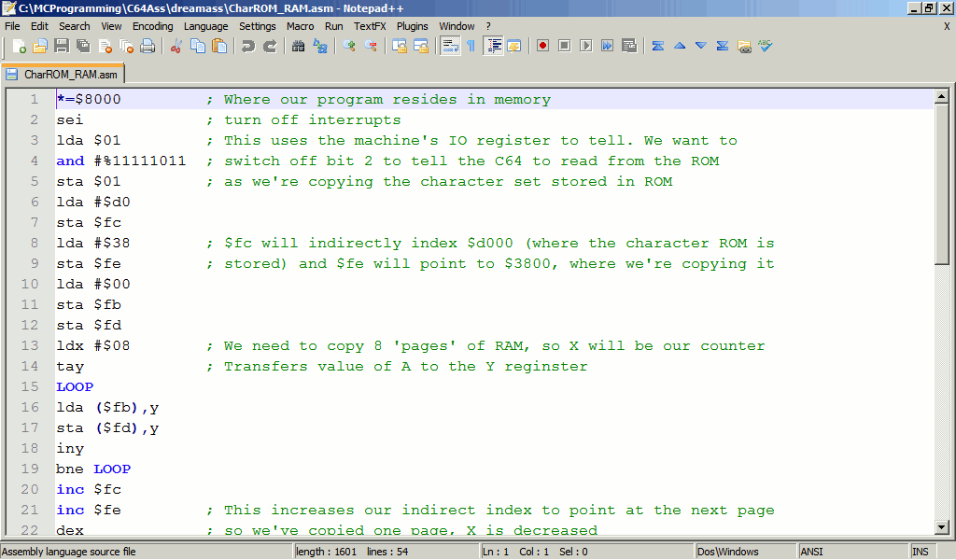Start macro recording with the red button
The width and height of the screenshot is (956, 560).
pos(542,46)
